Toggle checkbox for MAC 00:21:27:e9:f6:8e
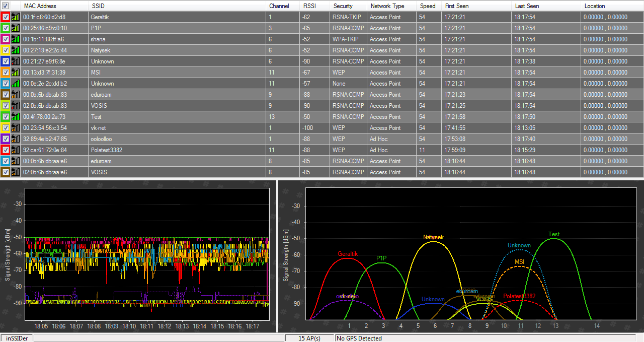Image resolution: width=644 pixels, height=342 pixels. tap(6, 61)
